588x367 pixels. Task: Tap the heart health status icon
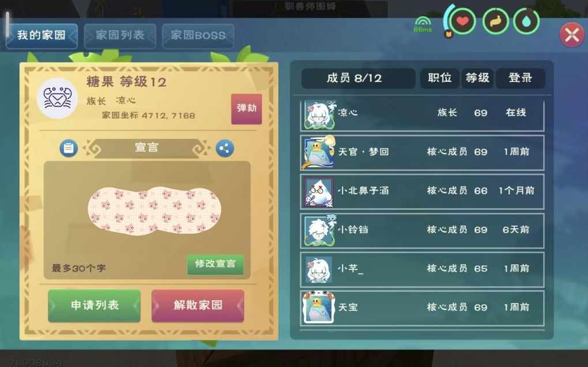click(x=463, y=21)
